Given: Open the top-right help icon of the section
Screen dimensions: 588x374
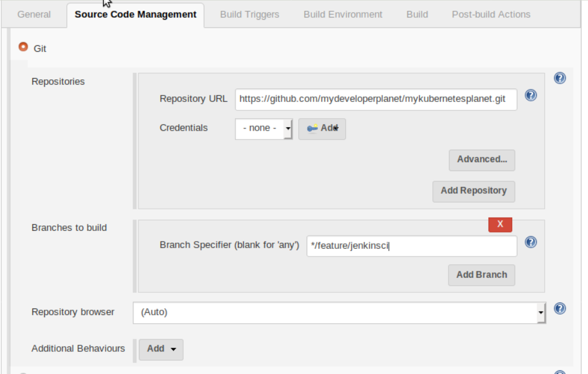Looking at the screenshot, I should 559,78.
